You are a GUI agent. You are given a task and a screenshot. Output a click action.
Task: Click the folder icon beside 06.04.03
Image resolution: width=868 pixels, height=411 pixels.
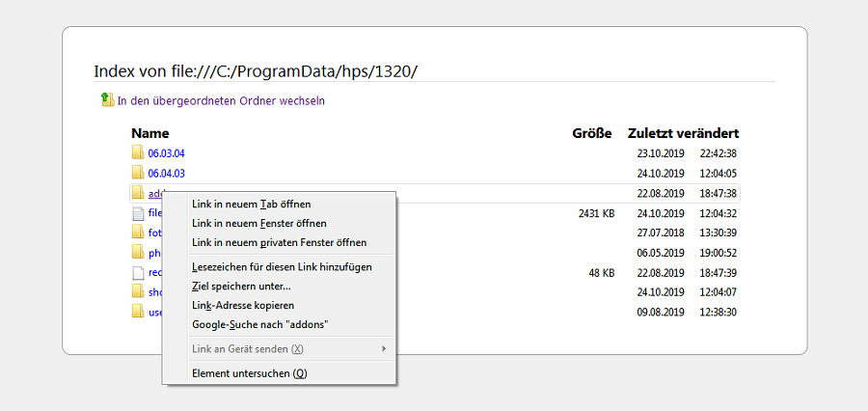point(138,174)
